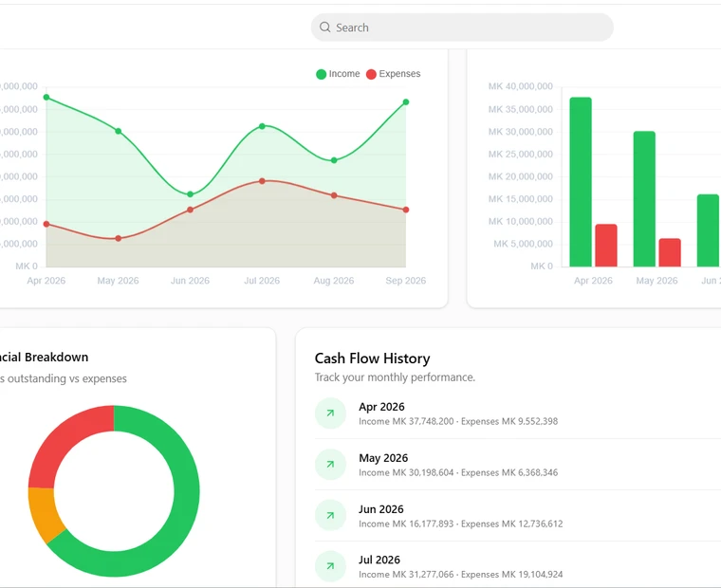Screen dimensions: 721x588
Task: Click the May 2026 income point on line chart
Action: [x=119, y=131]
